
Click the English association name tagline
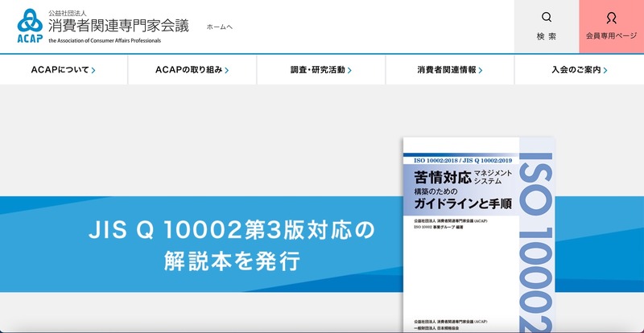105,40
